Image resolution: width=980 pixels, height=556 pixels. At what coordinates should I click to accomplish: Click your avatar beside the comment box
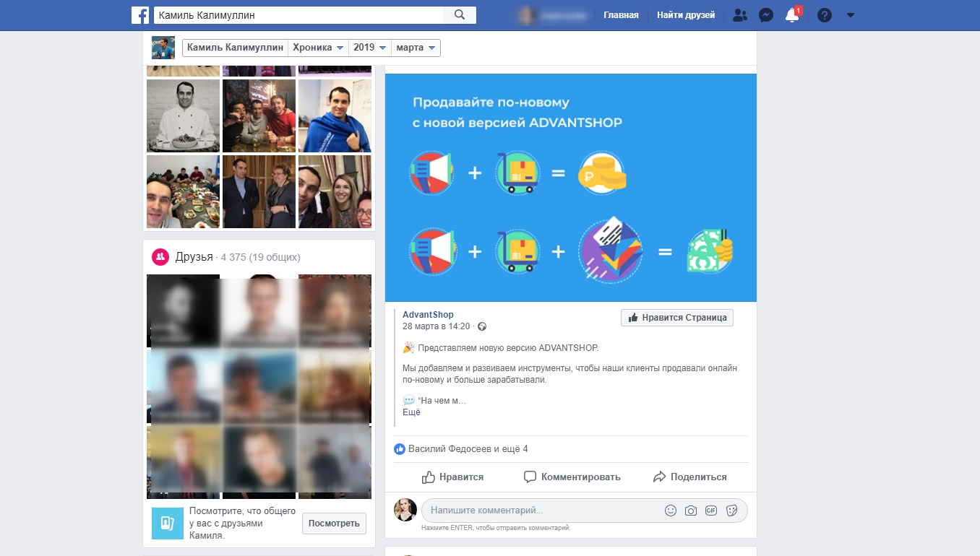pyautogui.click(x=405, y=510)
